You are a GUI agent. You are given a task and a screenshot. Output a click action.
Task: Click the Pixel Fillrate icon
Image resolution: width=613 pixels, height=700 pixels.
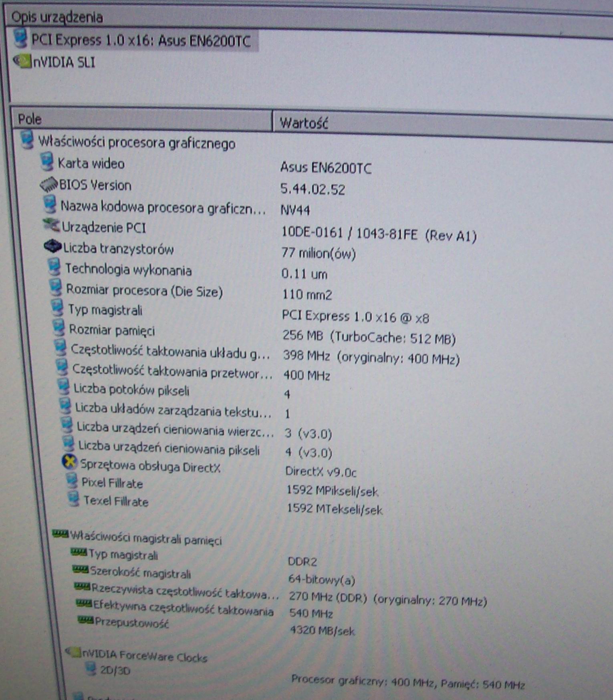(73, 481)
